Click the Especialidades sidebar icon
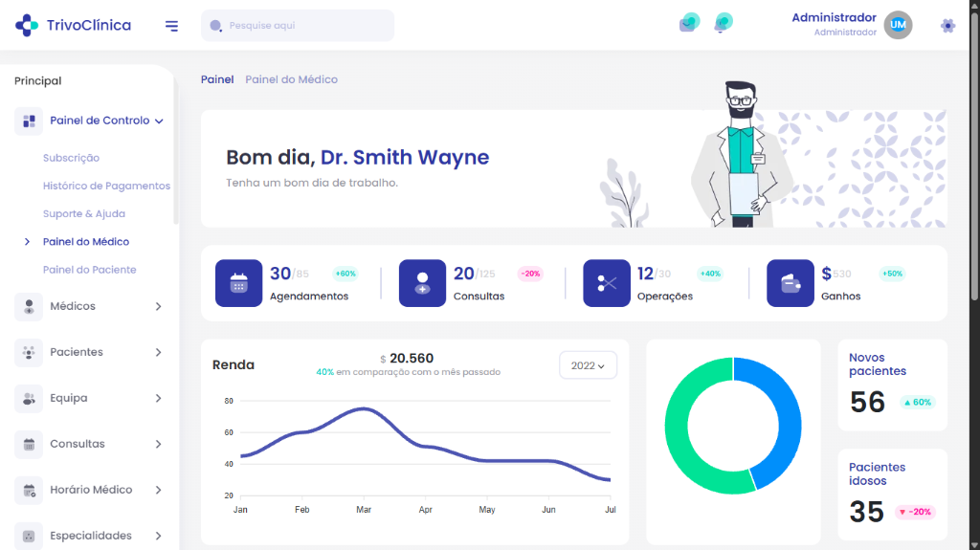The height and width of the screenshot is (550, 980). click(29, 536)
